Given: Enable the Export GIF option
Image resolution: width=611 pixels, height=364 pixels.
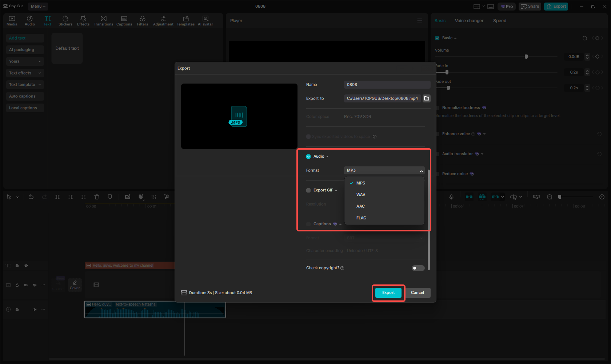Looking at the screenshot, I should (308, 190).
